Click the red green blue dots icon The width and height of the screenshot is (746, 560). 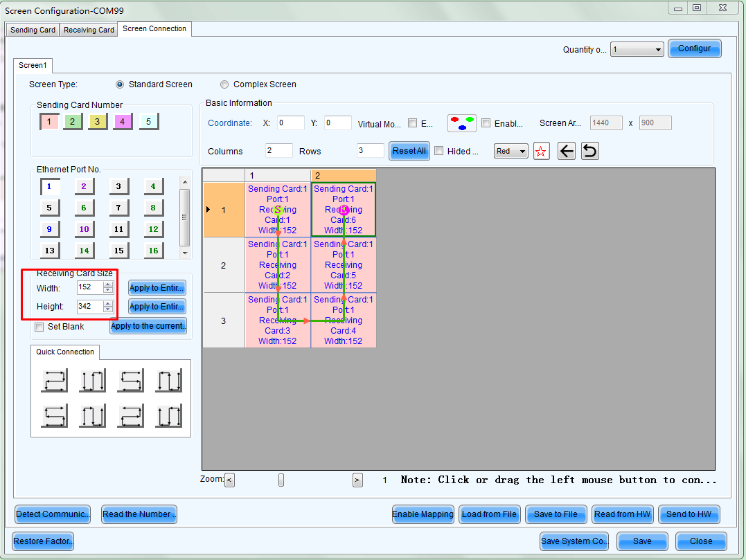tap(461, 123)
